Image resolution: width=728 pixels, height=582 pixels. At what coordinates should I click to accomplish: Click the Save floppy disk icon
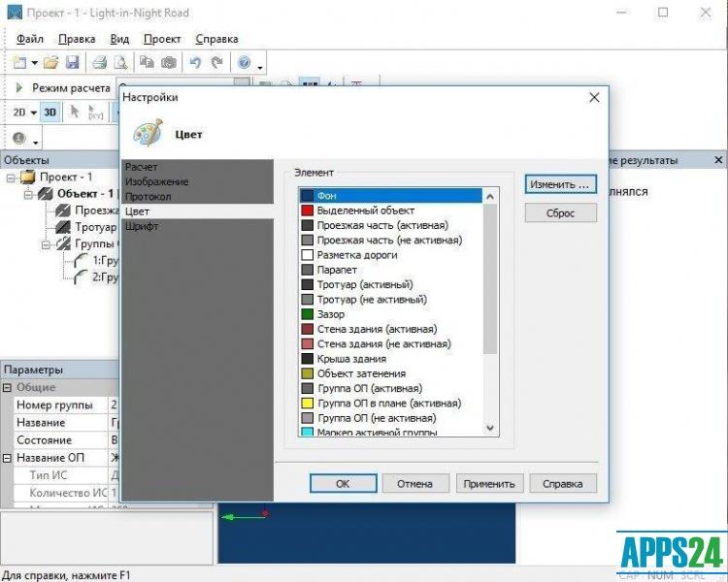click(x=72, y=62)
